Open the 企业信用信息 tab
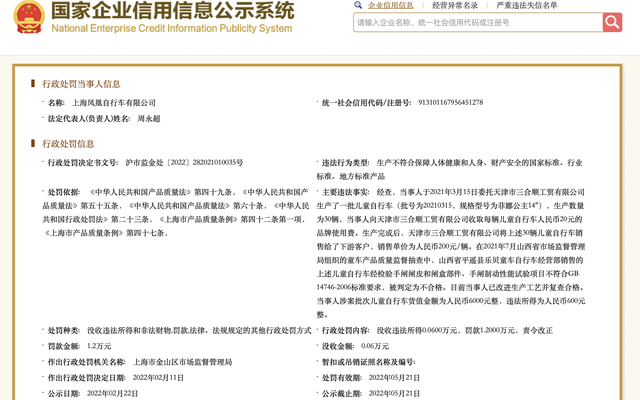Screen dimensions: 640x400 (x=391, y=5)
